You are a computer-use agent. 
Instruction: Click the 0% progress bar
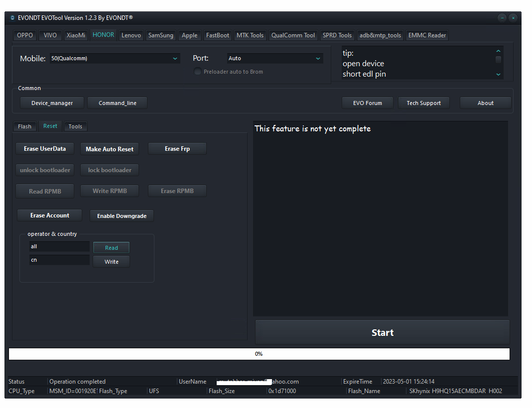(x=259, y=354)
